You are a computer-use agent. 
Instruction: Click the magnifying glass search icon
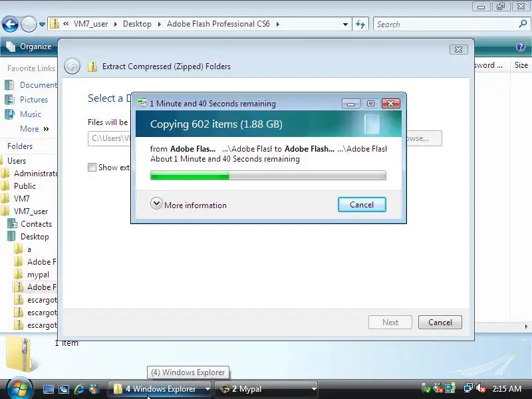[x=523, y=24]
